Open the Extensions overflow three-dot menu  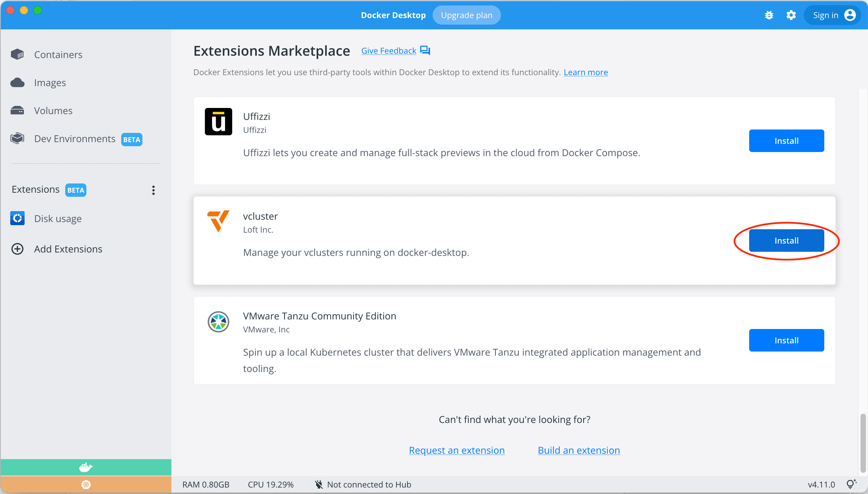point(153,190)
